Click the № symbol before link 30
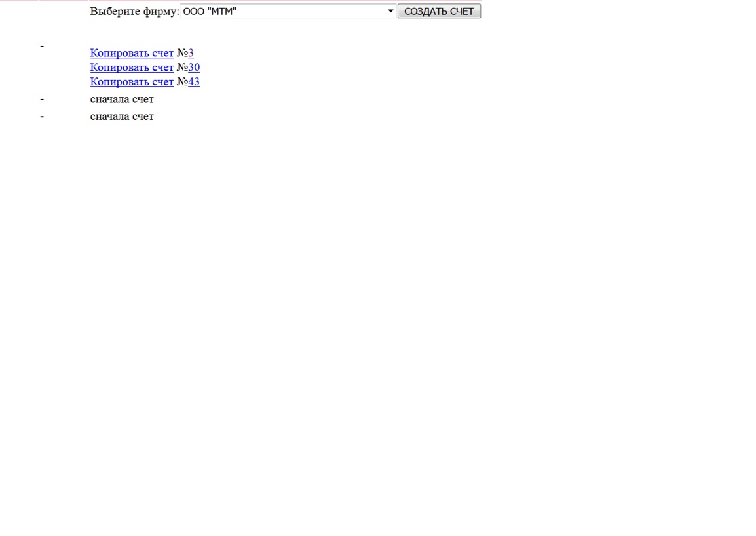This screenshot has width=756, height=536. click(x=182, y=67)
